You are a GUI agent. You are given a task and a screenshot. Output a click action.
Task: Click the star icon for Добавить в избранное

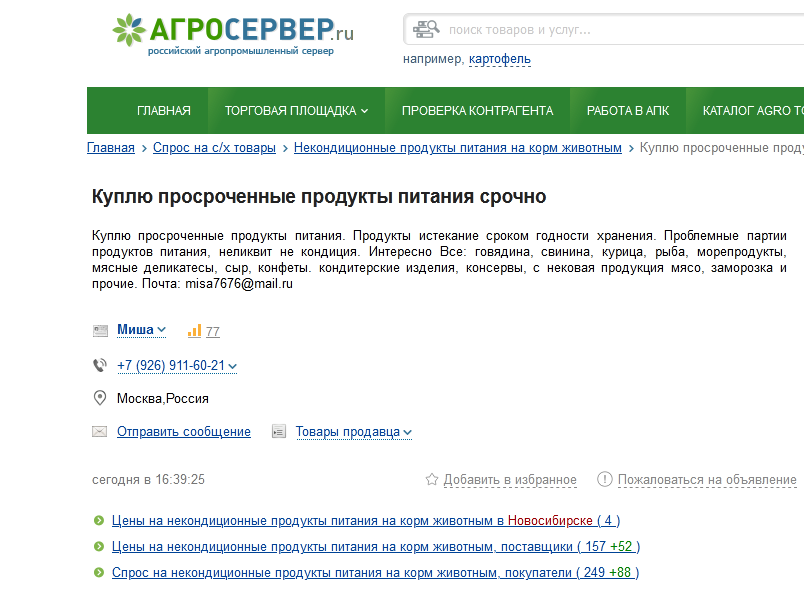(432, 479)
